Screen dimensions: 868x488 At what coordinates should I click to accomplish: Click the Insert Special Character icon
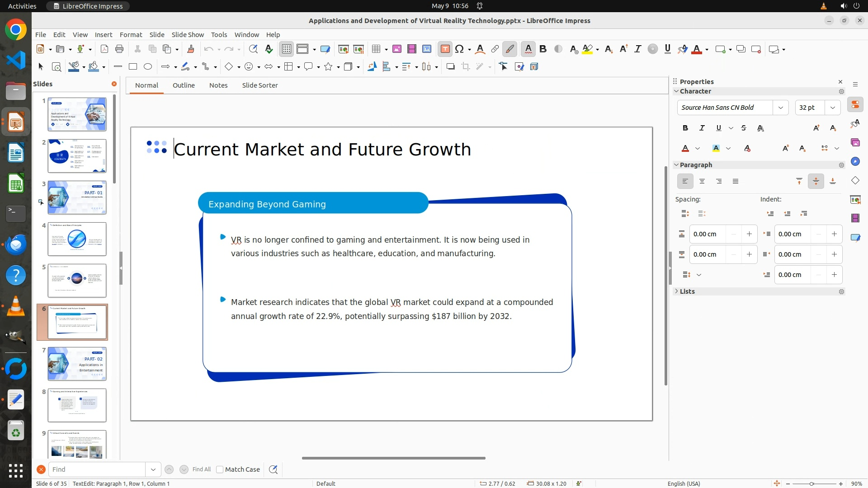coord(459,49)
